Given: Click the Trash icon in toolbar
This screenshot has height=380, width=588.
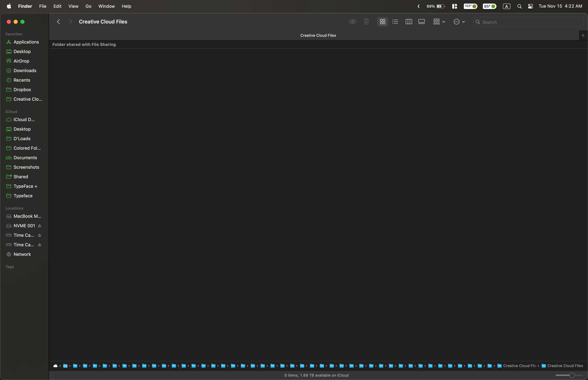Looking at the screenshot, I should click(366, 22).
